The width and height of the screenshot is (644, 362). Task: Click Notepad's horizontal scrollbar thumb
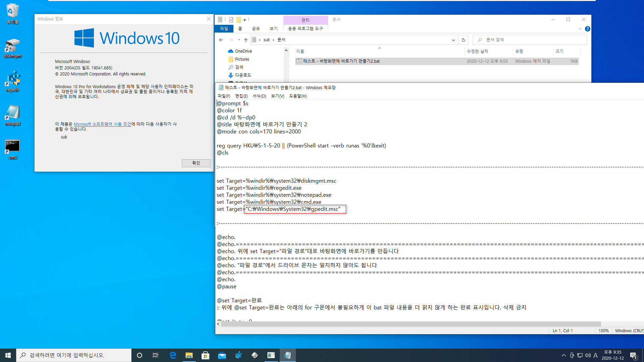point(411,324)
